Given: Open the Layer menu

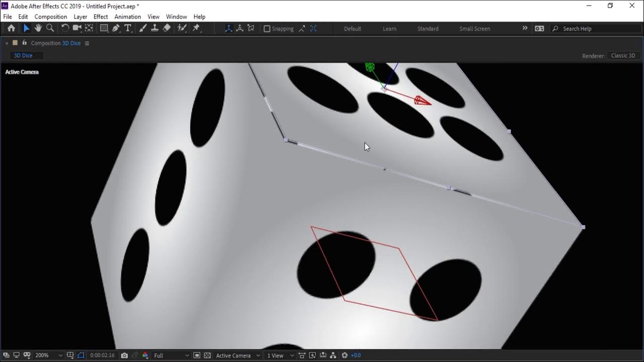Looking at the screenshot, I should pos(80,17).
